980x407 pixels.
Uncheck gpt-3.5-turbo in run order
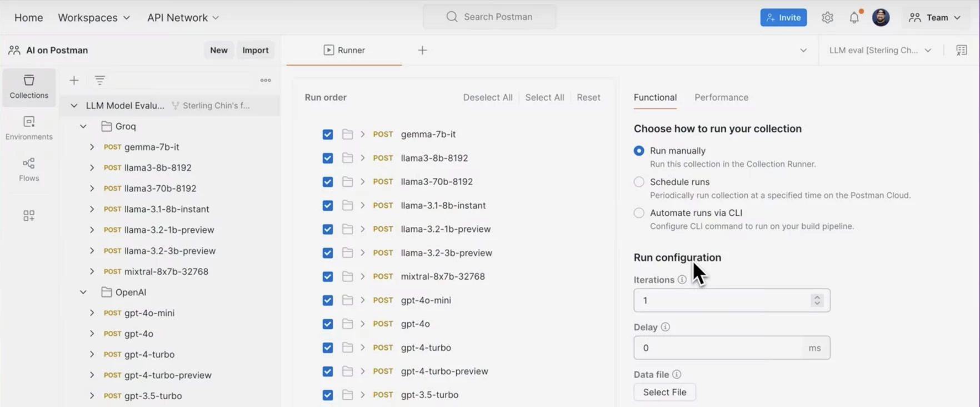tap(328, 395)
